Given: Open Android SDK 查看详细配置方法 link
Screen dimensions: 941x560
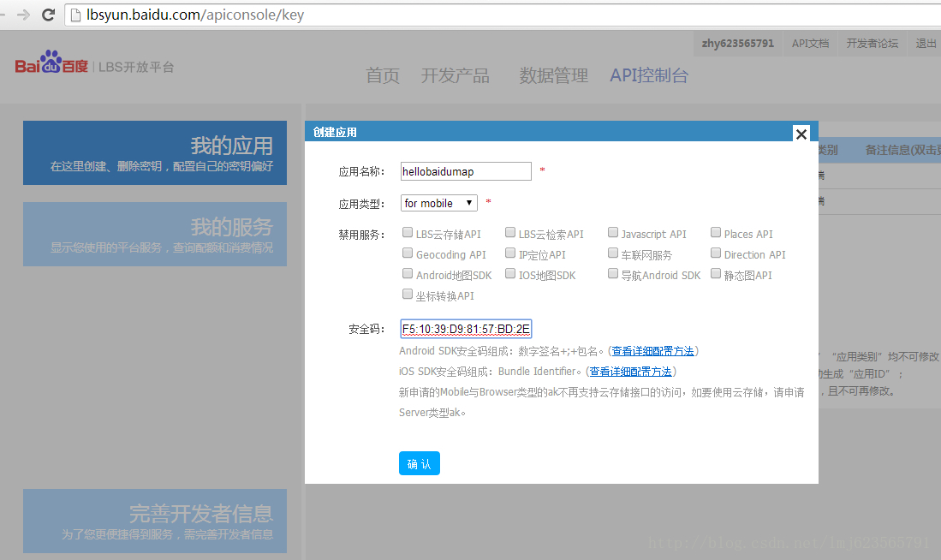Looking at the screenshot, I should pyautogui.click(x=653, y=351).
